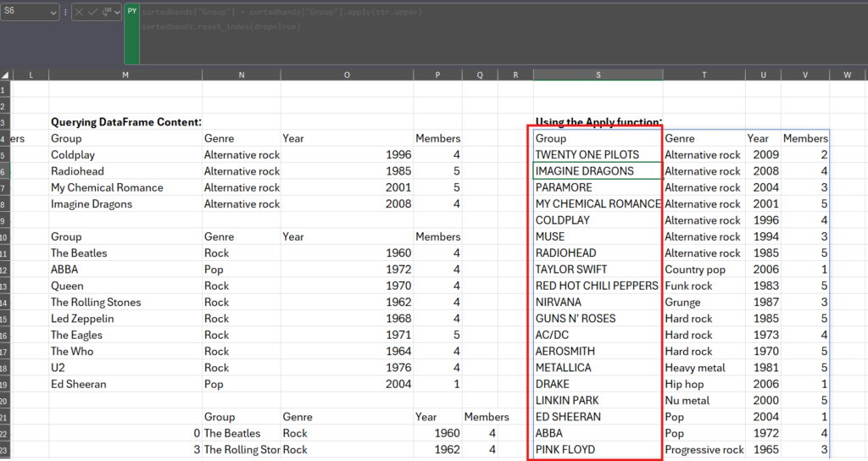This screenshot has height=461, width=868.
Task: Select the cell 'The Eagles'
Action: (125, 335)
